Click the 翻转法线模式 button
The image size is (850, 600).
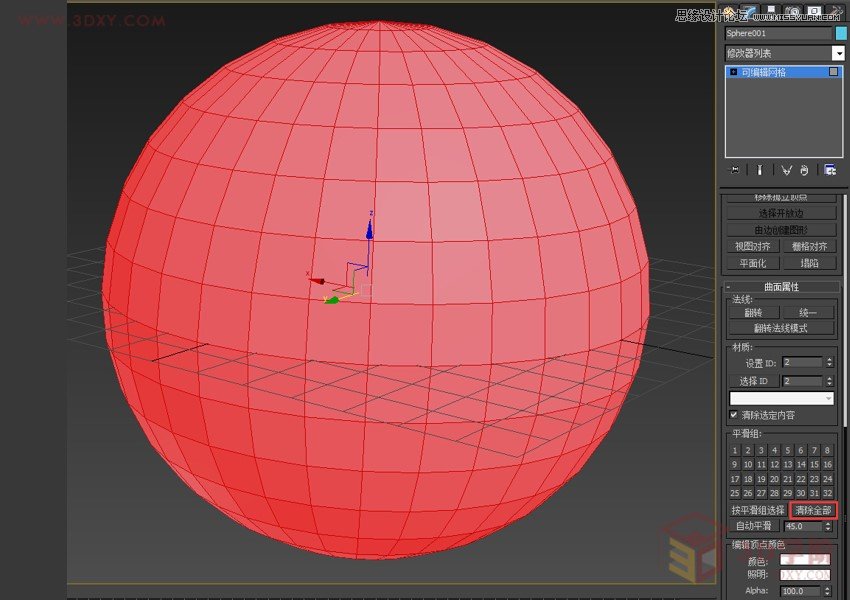(x=783, y=329)
